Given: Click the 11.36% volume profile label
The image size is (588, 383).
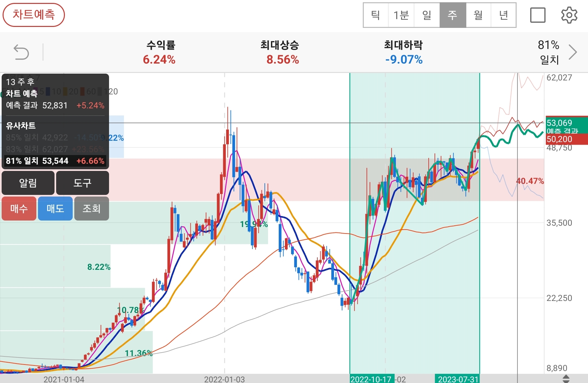Looking at the screenshot, I should 139,353.
